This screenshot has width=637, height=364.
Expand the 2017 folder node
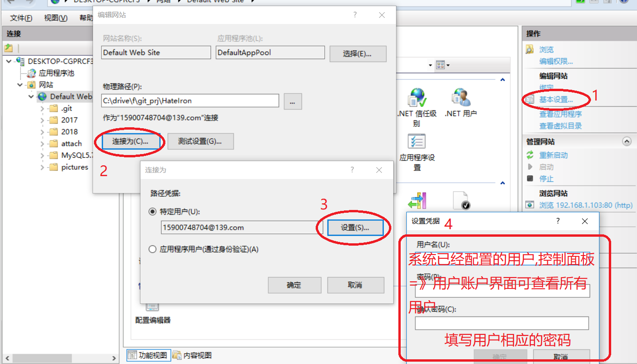pos(42,120)
